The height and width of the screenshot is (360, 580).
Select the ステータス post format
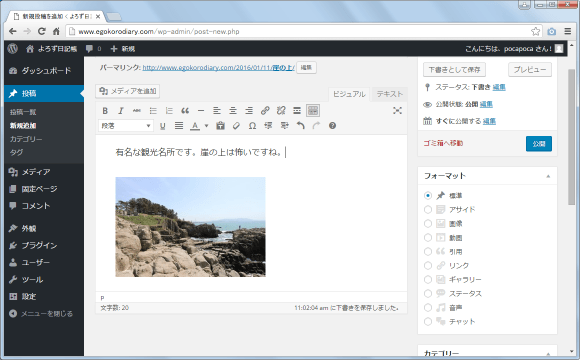coord(428,293)
